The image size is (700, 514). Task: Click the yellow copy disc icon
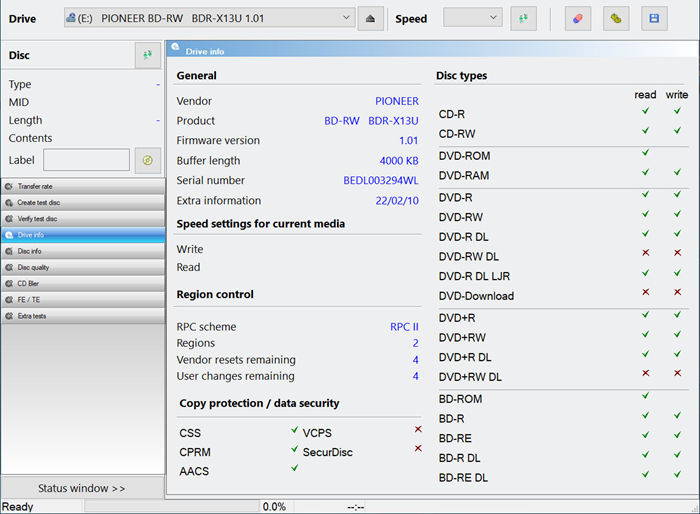click(x=616, y=19)
